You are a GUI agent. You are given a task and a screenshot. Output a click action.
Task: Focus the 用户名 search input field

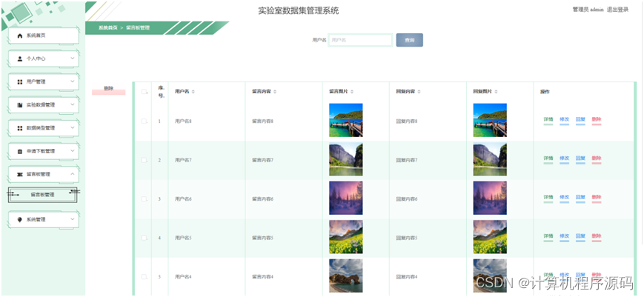coord(361,40)
